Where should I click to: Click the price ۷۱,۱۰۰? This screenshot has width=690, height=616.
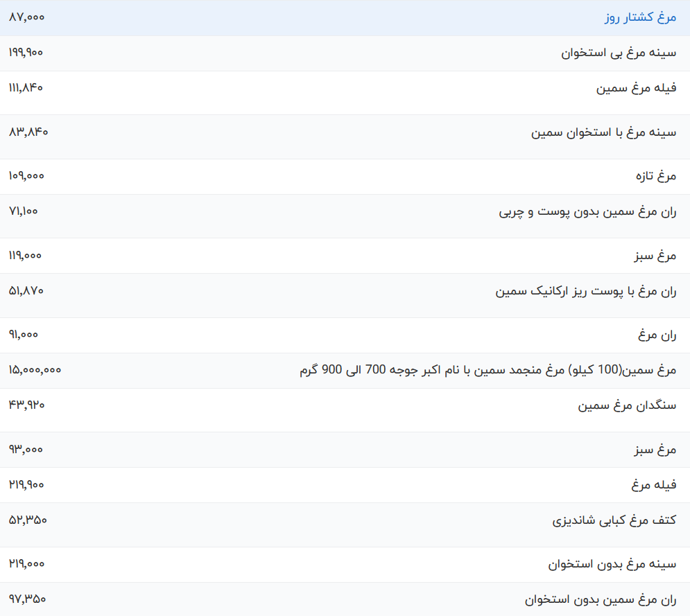[x=24, y=211]
